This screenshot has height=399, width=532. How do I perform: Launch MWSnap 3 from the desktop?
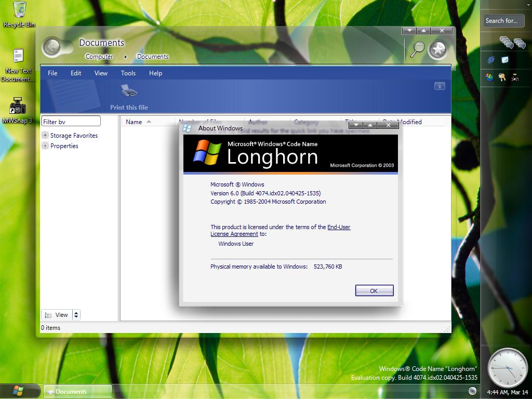tap(18, 106)
